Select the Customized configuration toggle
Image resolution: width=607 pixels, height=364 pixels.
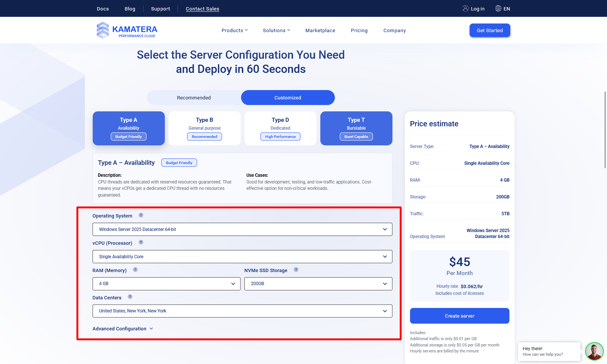[288, 98]
